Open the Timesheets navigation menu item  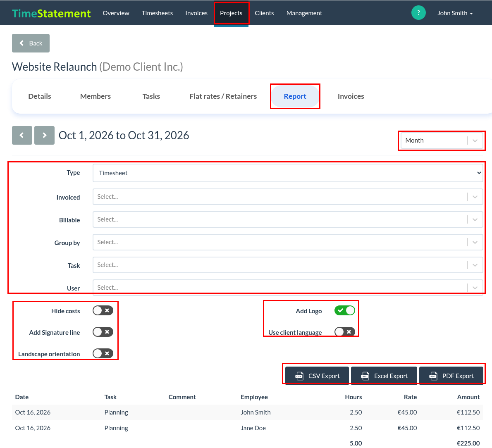click(x=157, y=13)
